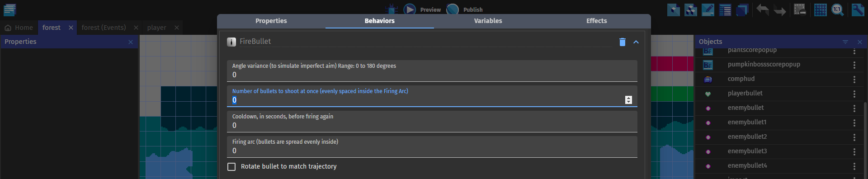Toggle the grid display icon
The width and height of the screenshot is (868, 179).
pyautogui.click(x=820, y=9)
